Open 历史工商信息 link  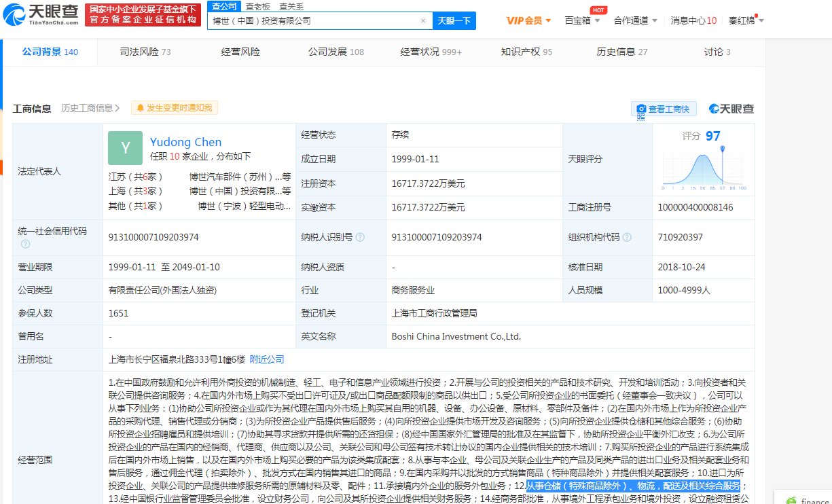click(x=90, y=108)
